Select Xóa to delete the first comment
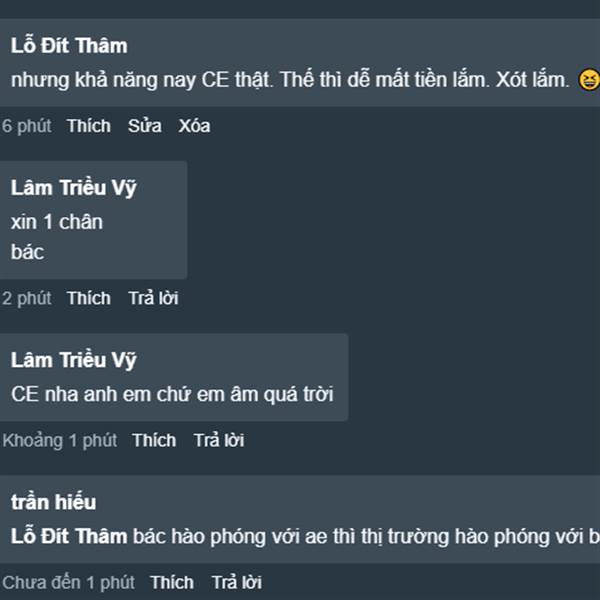The height and width of the screenshot is (600, 600). click(194, 126)
